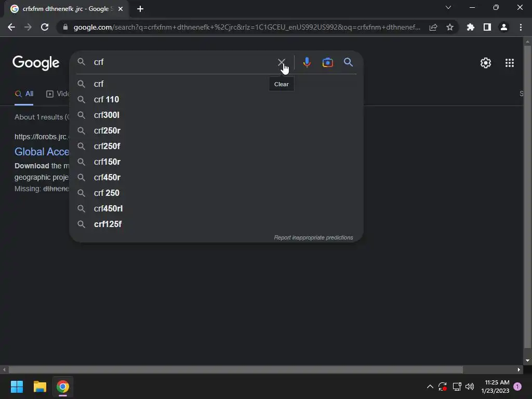532x399 pixels.
Task: Click the scroll down arrow
Action: (x=527, y=361)
